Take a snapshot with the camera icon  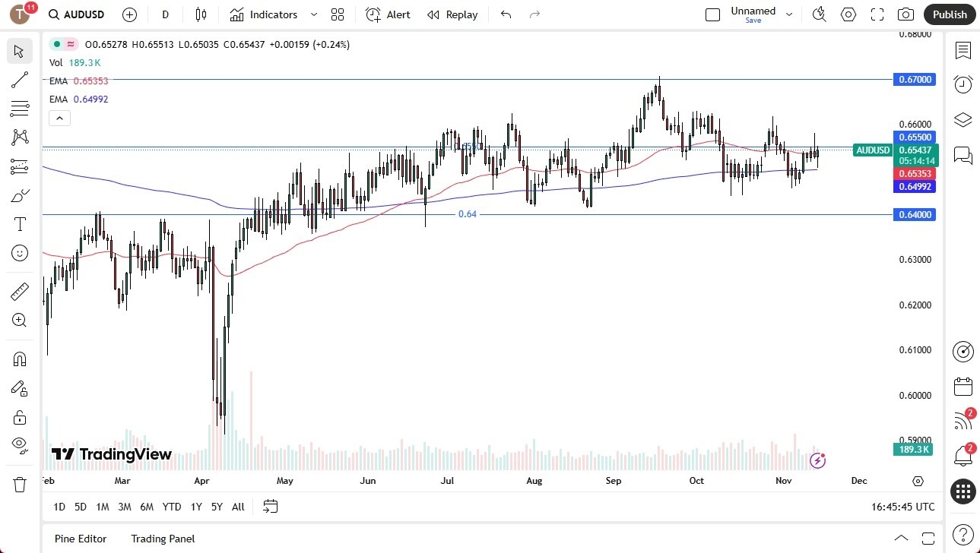(x=905, y=14)
